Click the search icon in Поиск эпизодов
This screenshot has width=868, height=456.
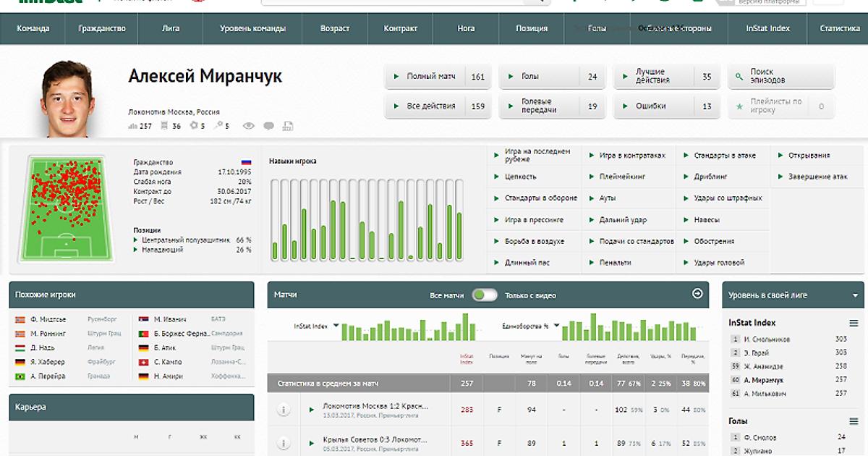tap(739, 76)
